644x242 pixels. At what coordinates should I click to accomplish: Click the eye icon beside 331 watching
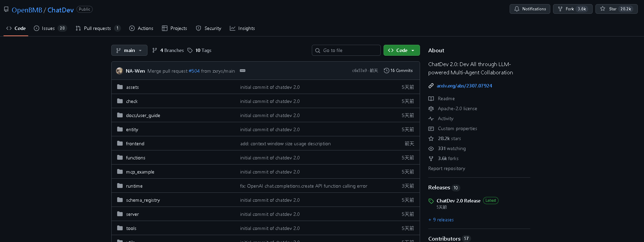(x=431, y=148)
